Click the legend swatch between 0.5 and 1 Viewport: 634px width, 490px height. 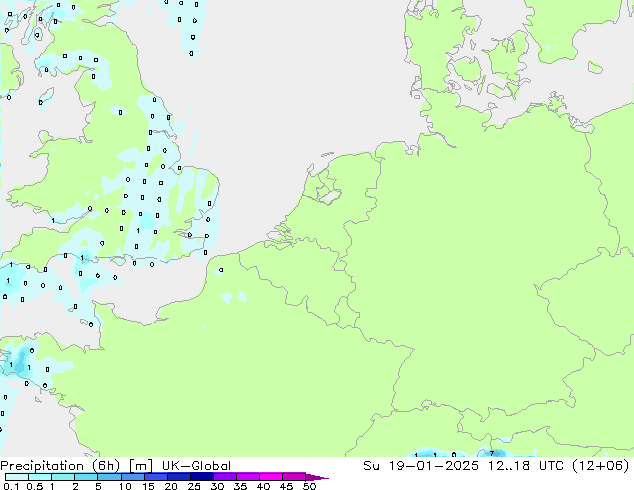40,477
